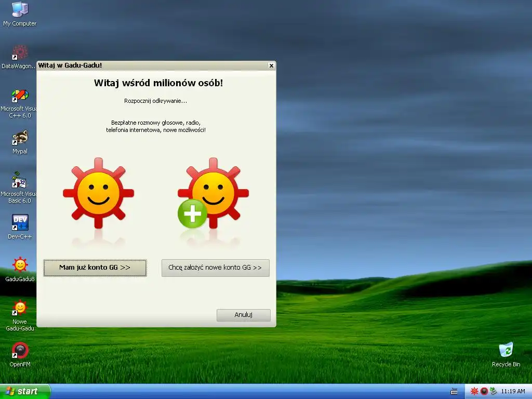Click the 11:19 AM clock

click(x=513, y=392)
